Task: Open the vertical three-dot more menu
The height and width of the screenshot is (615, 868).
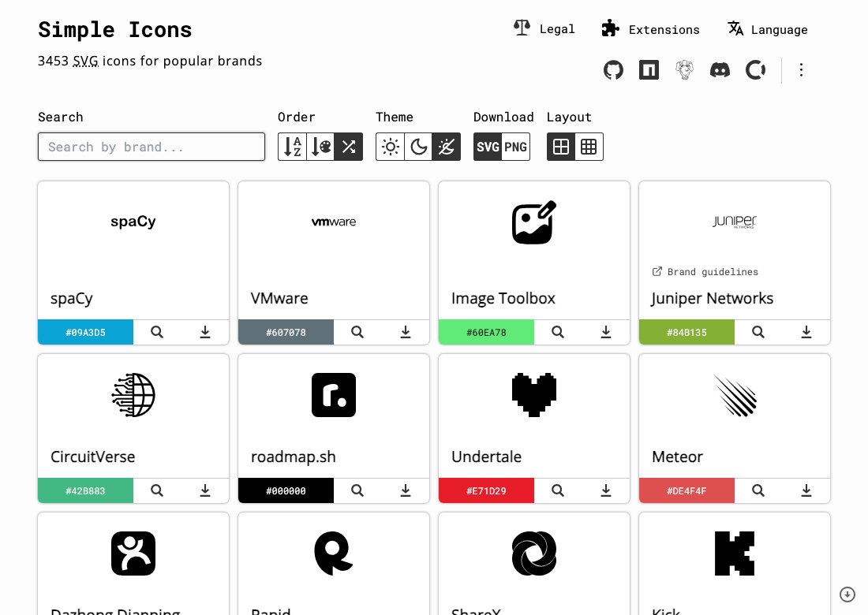Action: coord(801,70)
